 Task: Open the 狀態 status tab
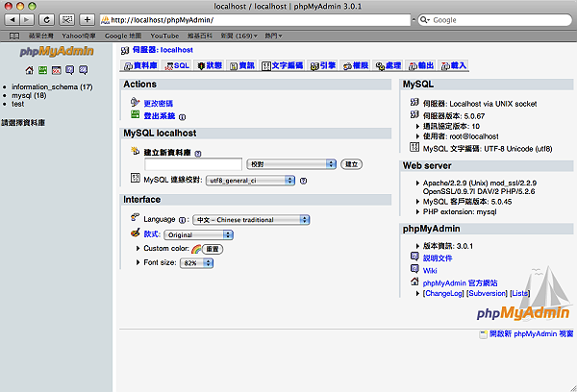coord(210,65)
